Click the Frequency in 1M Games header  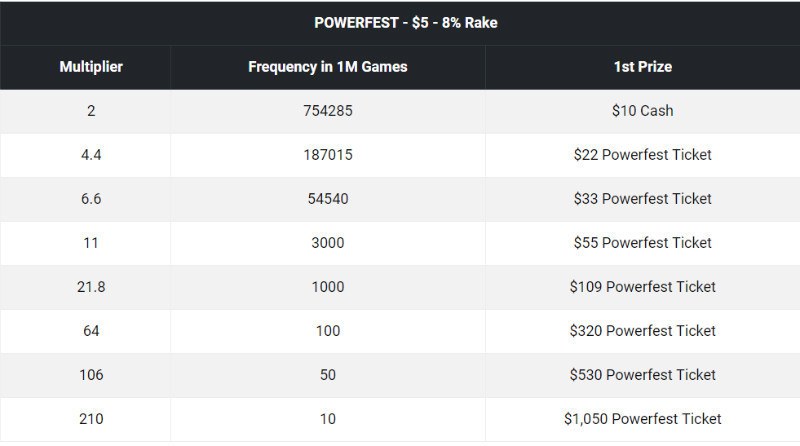tap(328, 67)
